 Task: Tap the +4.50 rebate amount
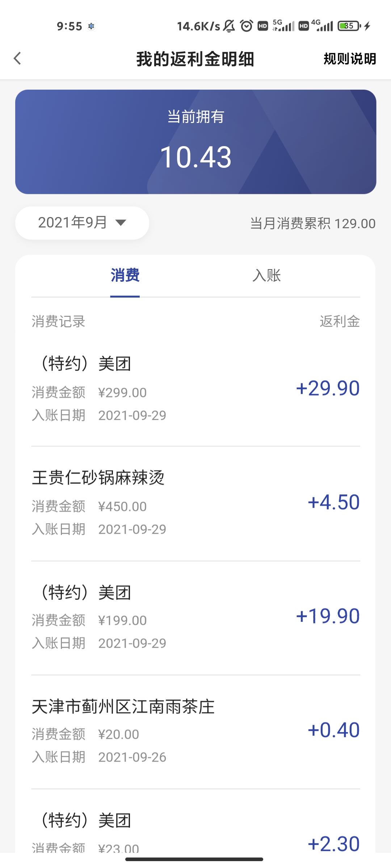[333, 502]
